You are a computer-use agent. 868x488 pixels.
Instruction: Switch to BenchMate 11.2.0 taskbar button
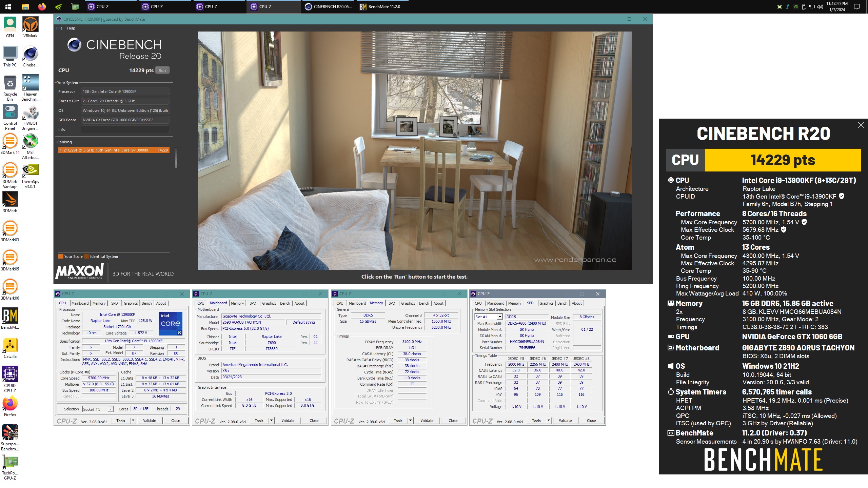[382, 6]
